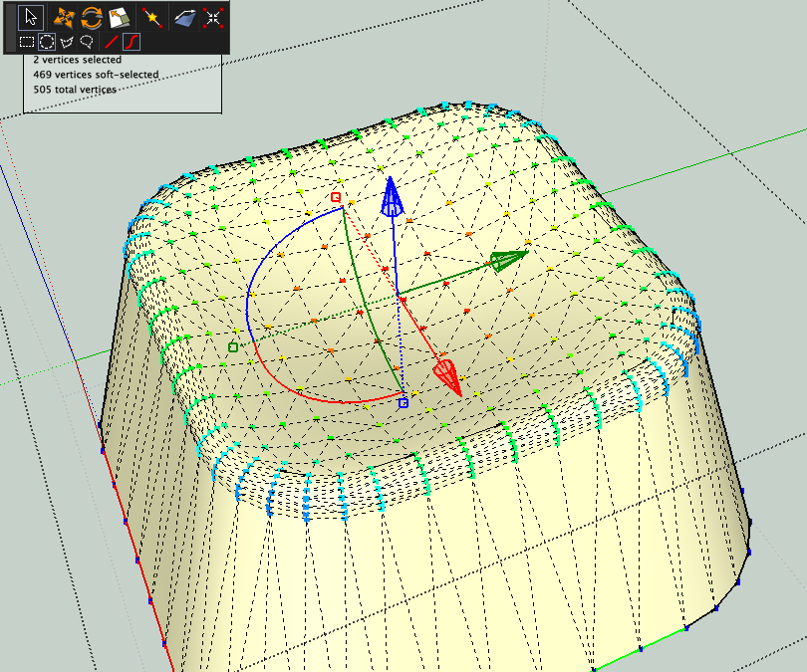Click the Merge vertices icon
Image resolution: width=807 pixels, height=672 pixels.
(213, 17)
